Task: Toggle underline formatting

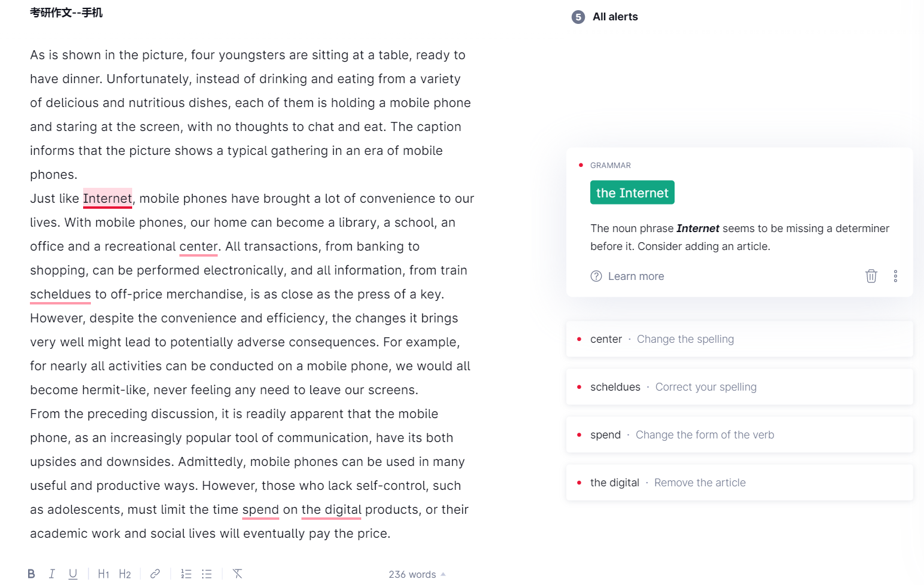Action: [73, 574]
